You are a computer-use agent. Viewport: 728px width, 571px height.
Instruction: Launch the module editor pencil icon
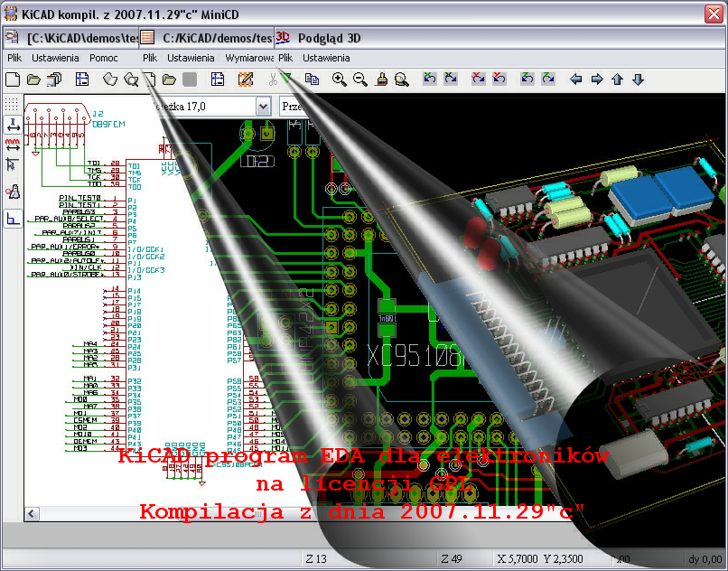coord(245,80)
